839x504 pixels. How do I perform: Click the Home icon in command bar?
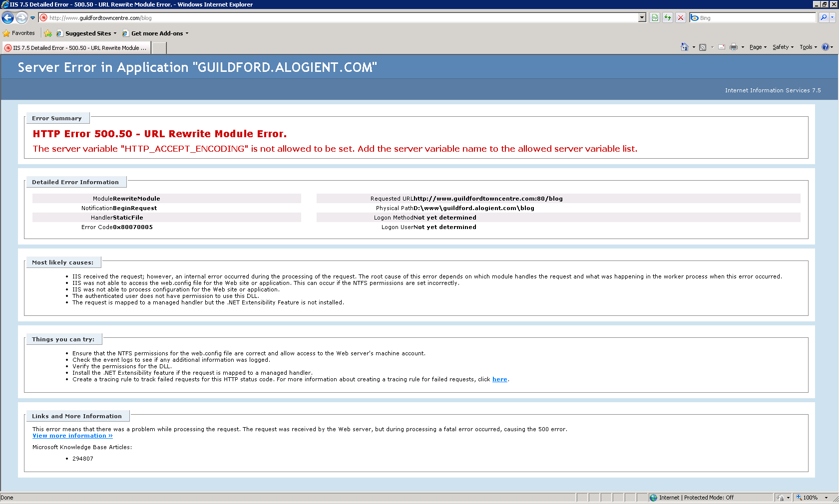pyautogui.click(x=685, y=47)
